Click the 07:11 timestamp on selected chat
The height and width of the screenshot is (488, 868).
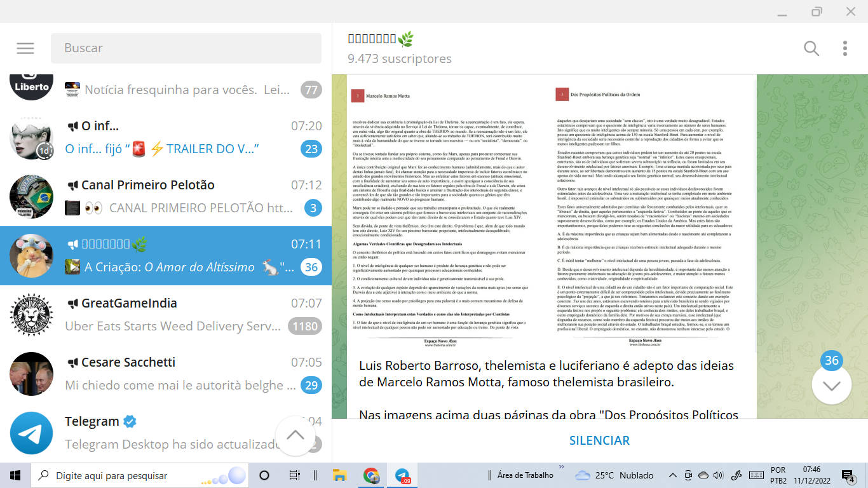pyautogui.click(x=306, y=244)
